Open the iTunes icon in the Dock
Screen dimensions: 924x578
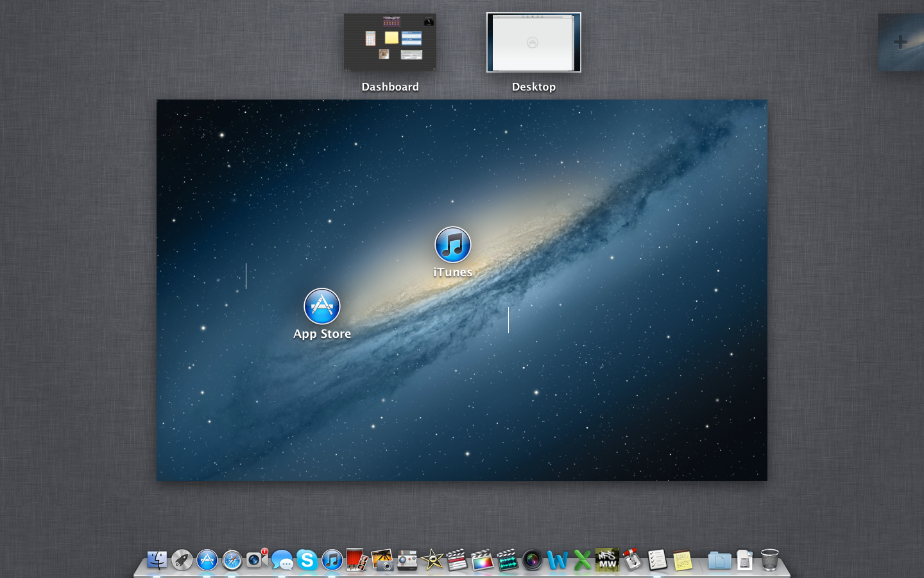pos(332,560)
